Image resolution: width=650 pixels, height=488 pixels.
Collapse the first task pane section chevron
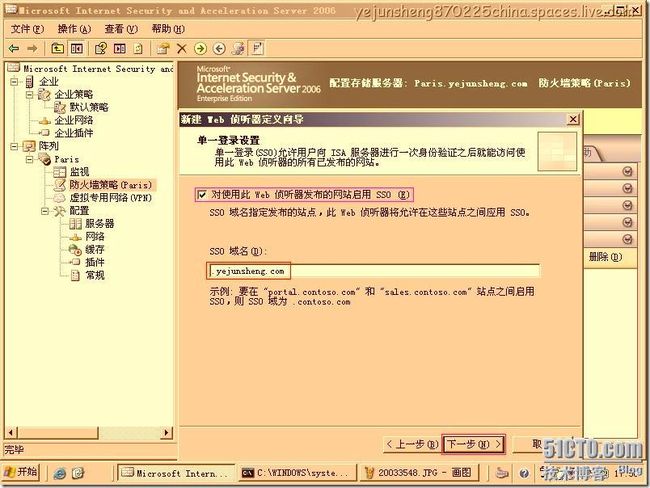pos(628,171)
